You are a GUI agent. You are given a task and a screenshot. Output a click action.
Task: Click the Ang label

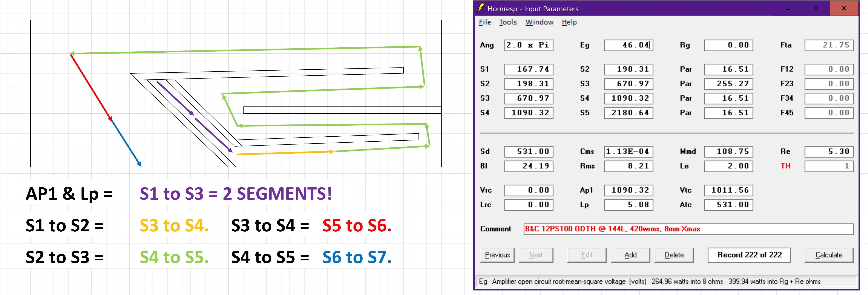pos(487,45)
